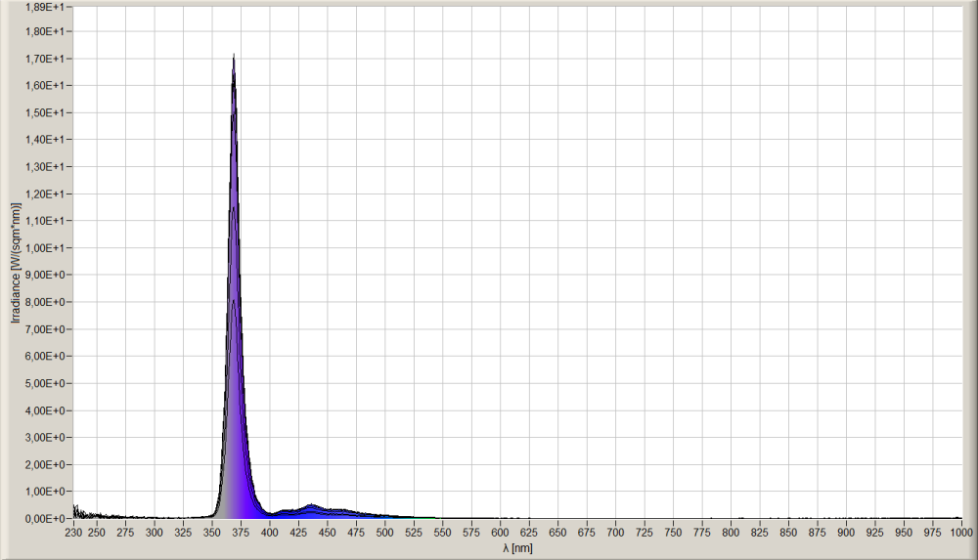Select the 500 wavelength tick label
Image resolution: width=978 pixels, height=560 pixels.
[x=384, y=533]
